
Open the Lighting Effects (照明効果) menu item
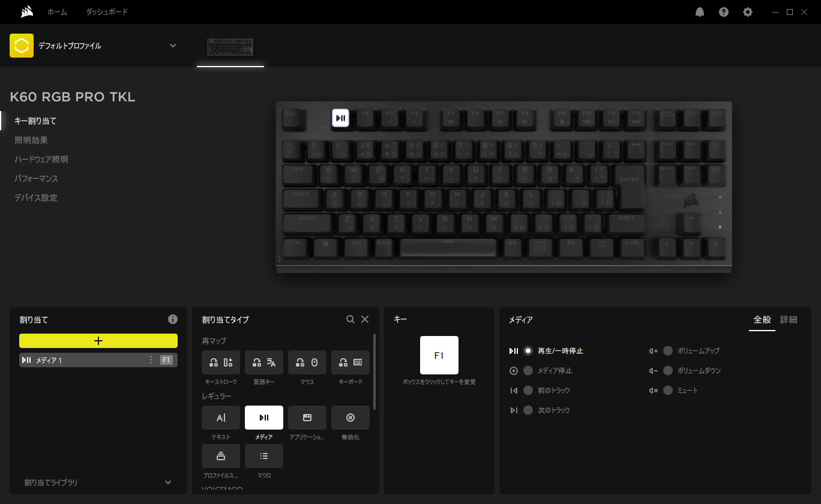tap(31, 140)
